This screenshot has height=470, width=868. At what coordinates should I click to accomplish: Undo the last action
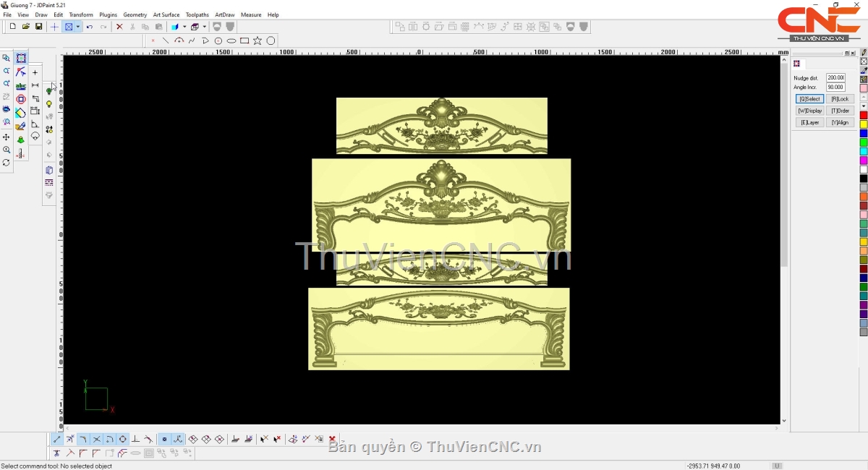pos(90,27)
